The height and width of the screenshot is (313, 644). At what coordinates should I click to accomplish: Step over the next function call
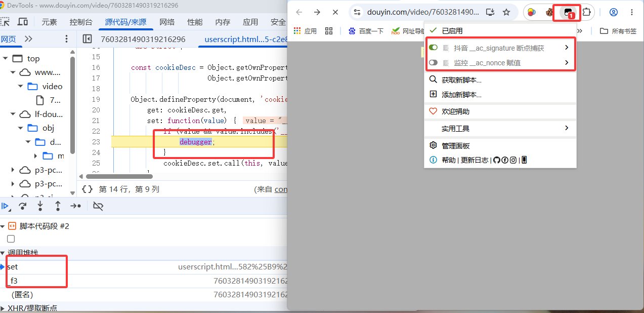coord(23,206)
